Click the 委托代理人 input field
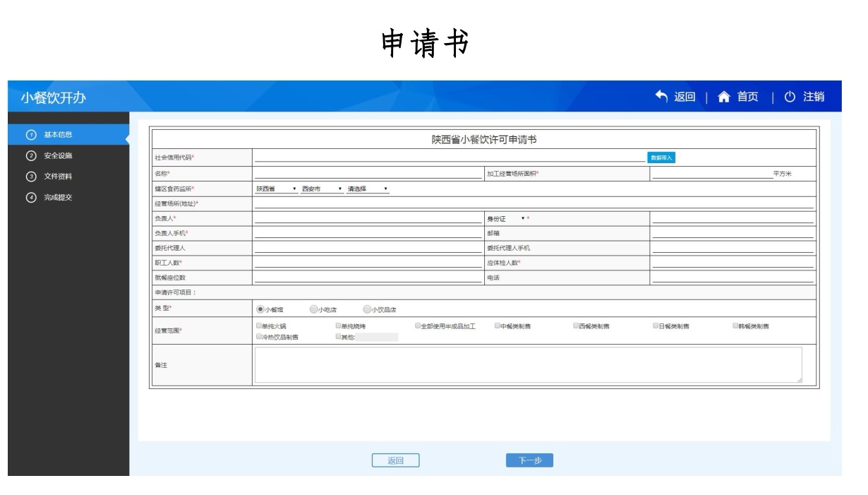868x495 pixels. pyautogui.click(x=367, y=248)
